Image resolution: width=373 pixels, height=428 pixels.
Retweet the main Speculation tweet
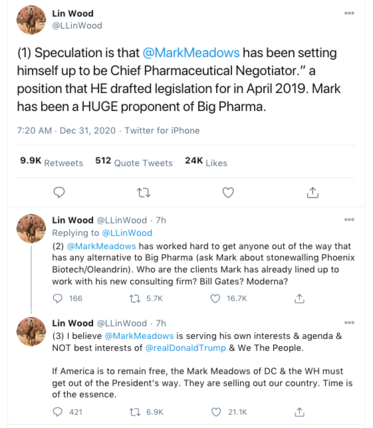[x=144, y=192]
